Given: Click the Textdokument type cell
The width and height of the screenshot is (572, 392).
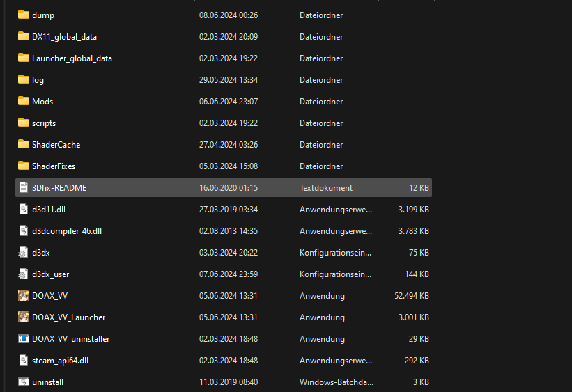Looking at the screenshot, I should click(326, 188).
